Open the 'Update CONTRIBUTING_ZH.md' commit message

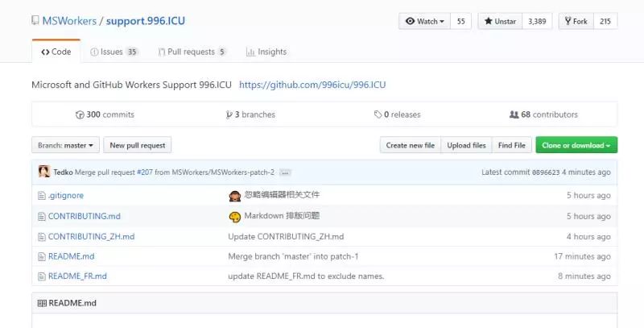(286, 237)
